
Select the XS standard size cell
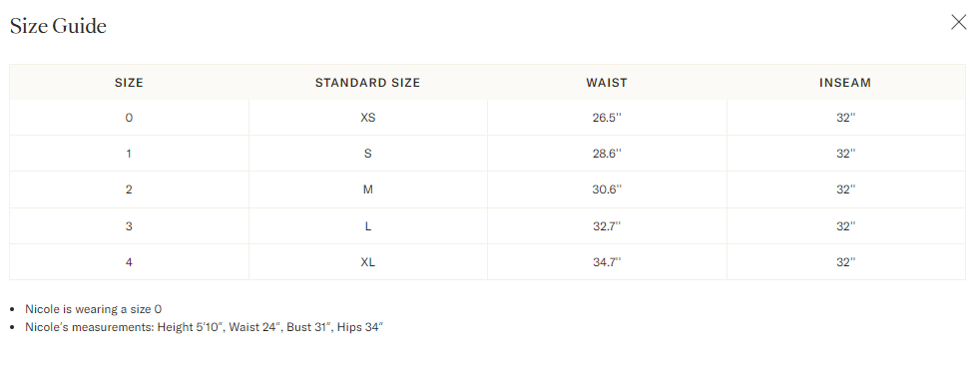[367, 118]
